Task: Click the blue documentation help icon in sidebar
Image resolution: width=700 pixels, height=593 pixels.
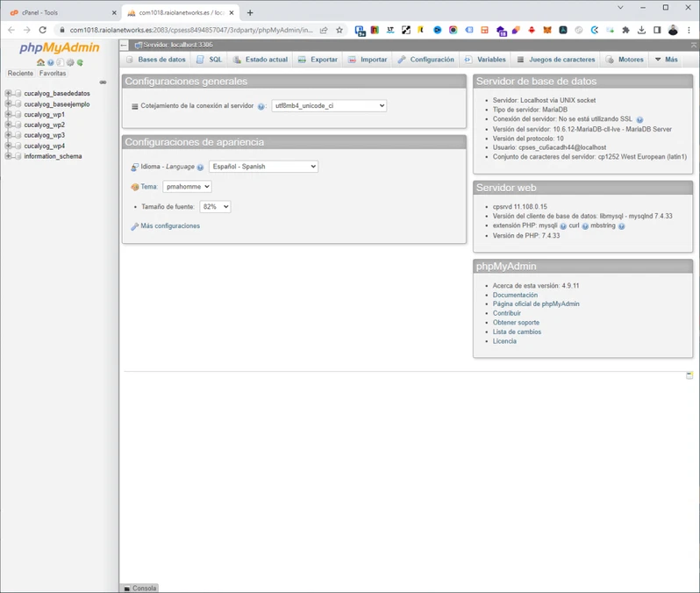Action: click(x=51, y=62)
